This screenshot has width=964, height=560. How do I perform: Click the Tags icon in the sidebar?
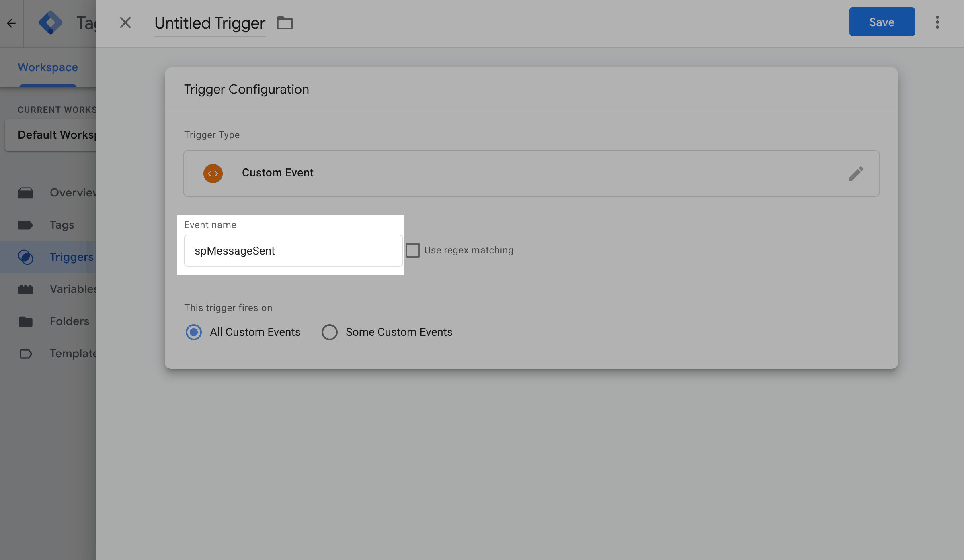[x=26, y=225]
